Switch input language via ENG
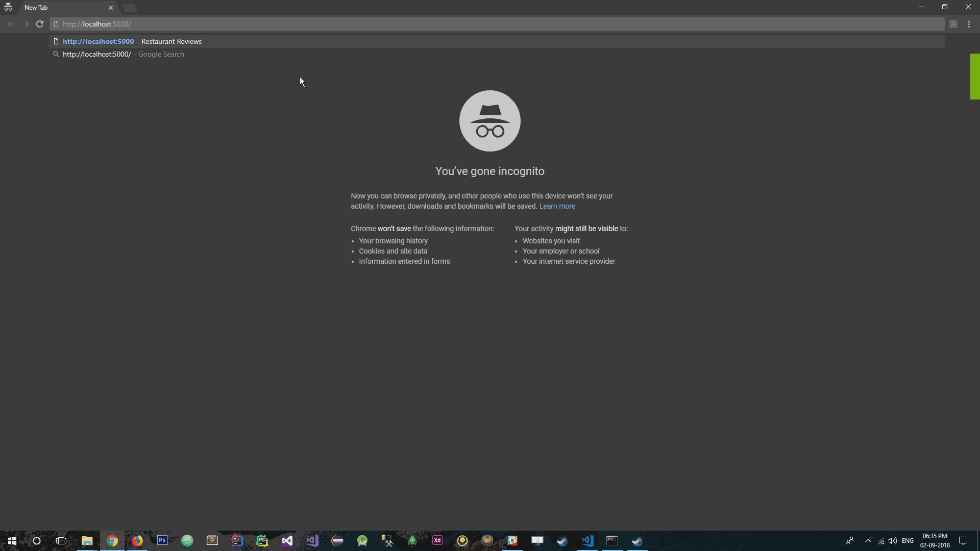The width and height of the screenshot is (980, 551). pos(908,541)
